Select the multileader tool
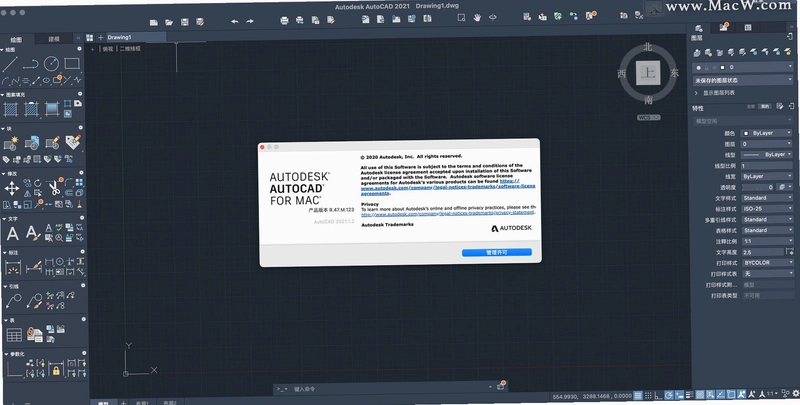The image size is (800, 405). pos(13,301)
